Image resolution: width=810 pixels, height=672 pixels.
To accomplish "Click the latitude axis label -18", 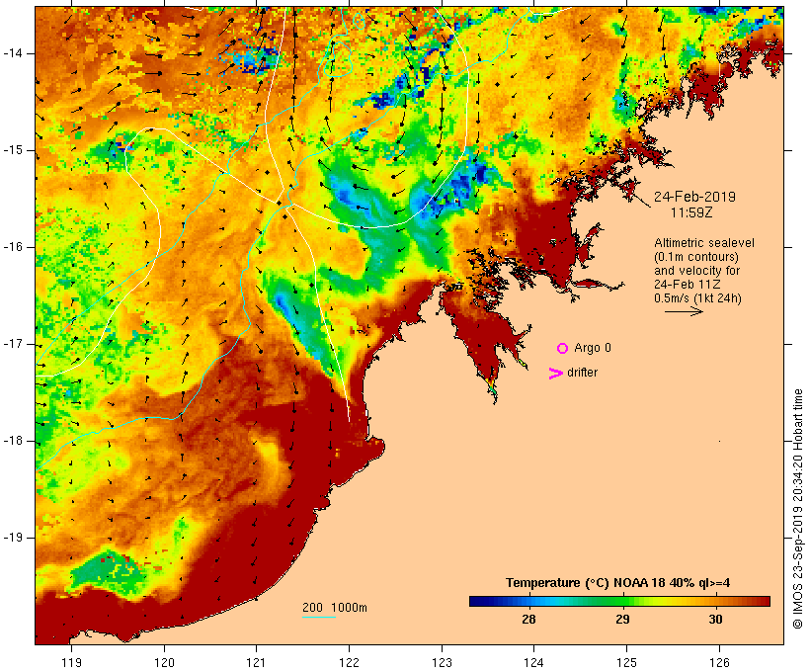I will point(12,441).
